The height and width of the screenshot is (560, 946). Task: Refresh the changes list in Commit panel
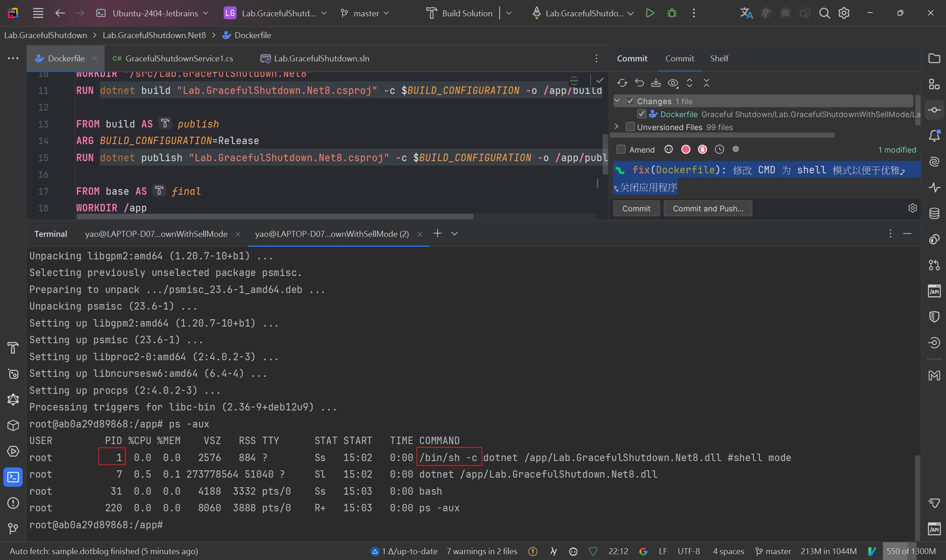click(x=622, y=83)
